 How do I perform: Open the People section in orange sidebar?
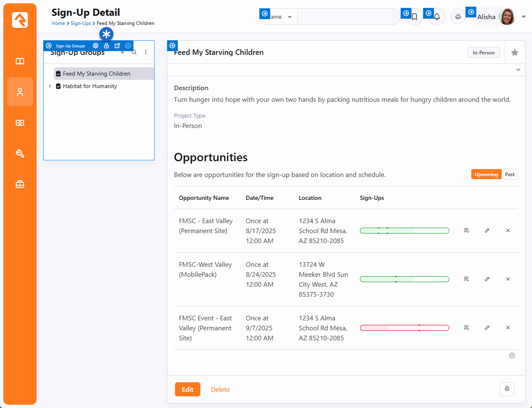point(20,92)
